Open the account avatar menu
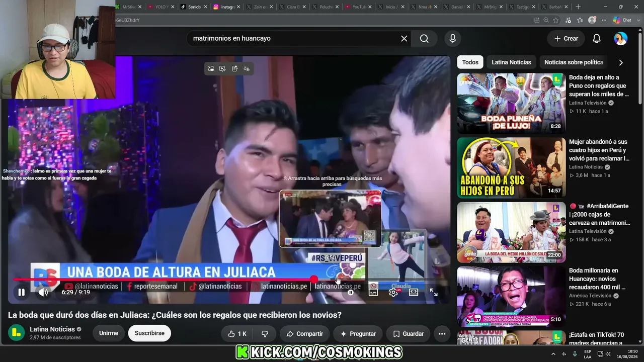644x362 pixels. pyautogui.click(x=621, y=39)
